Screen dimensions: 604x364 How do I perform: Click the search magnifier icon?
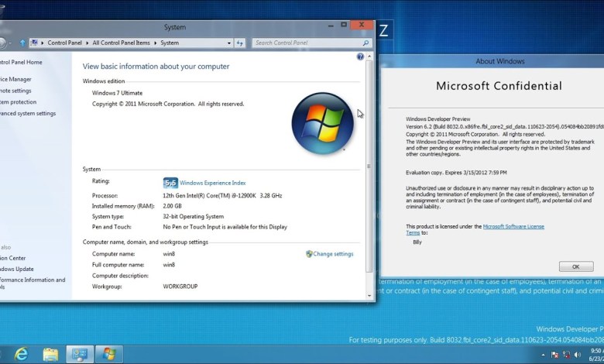point(365,43)
